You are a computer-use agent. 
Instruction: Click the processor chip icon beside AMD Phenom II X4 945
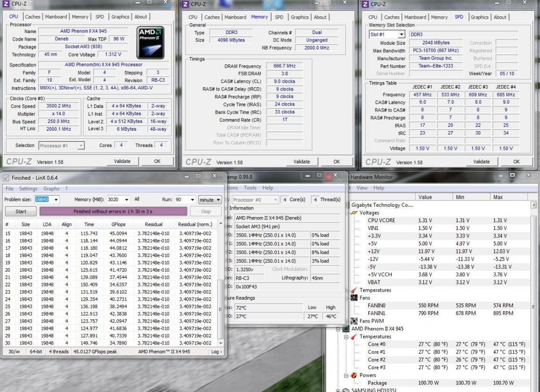(x=346, y=329)
